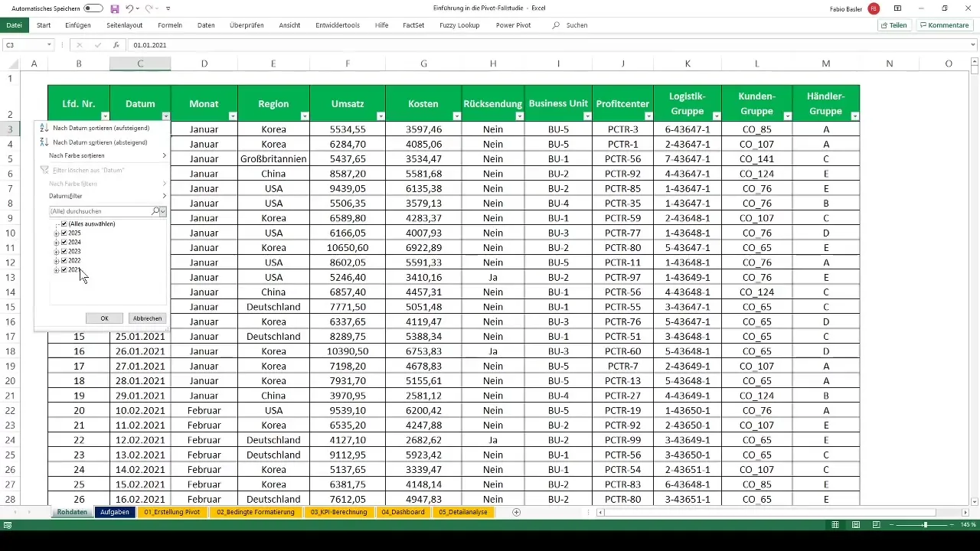Confirm the filter with OK
This screenshot has height=551, width=980.
coord(104,318)
